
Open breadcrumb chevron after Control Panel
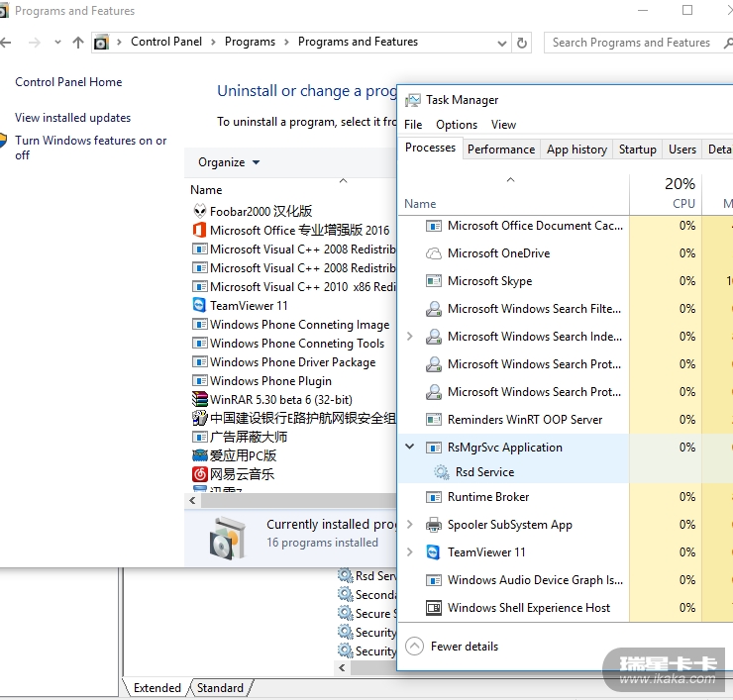pyautogui.click(x=213, y=42)
